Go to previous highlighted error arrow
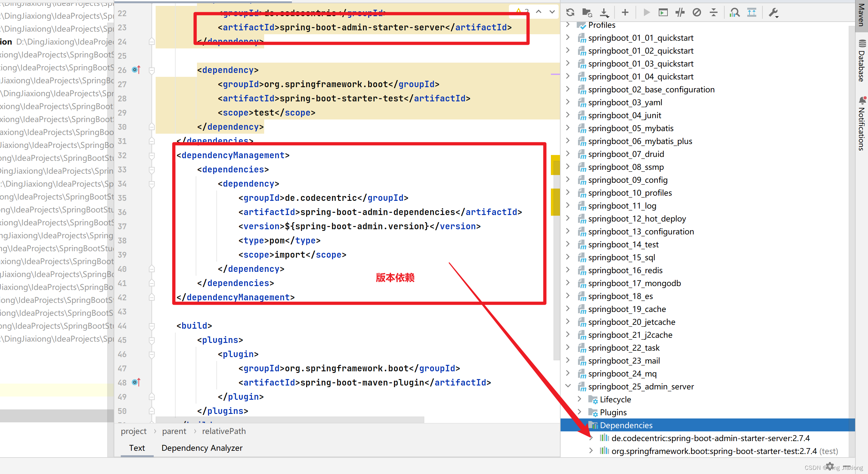Viewport: 868px width, 474px height. 539,11
